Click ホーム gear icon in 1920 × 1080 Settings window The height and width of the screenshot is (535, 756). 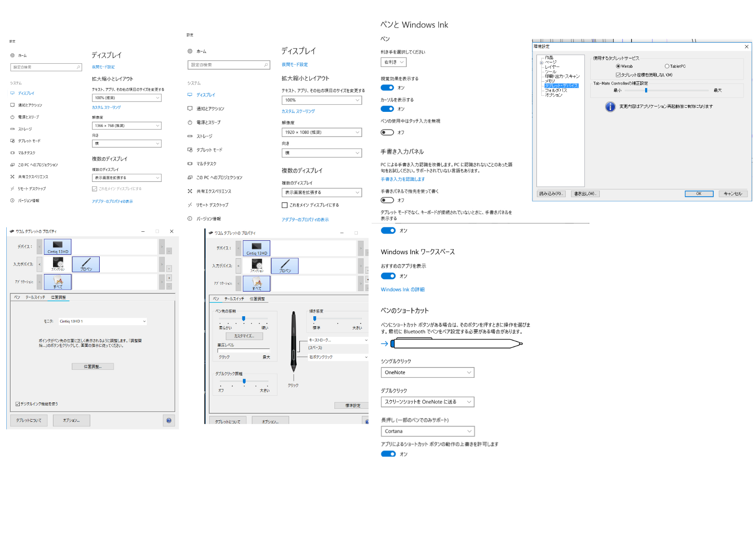[x=190, y=51]
